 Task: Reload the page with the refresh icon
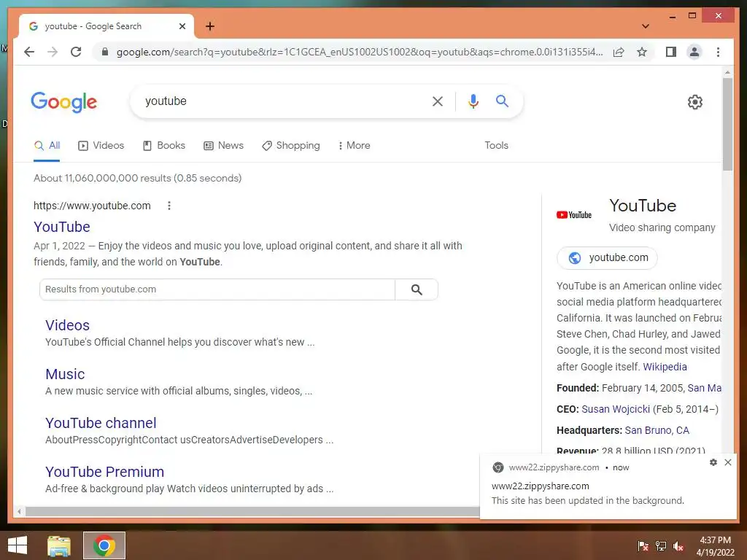point(76,52)
